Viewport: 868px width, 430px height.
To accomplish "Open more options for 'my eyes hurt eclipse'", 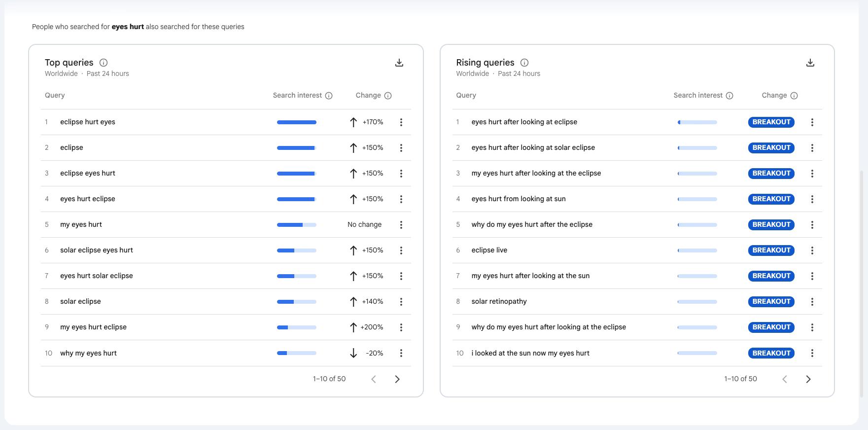I will [401, 327].
